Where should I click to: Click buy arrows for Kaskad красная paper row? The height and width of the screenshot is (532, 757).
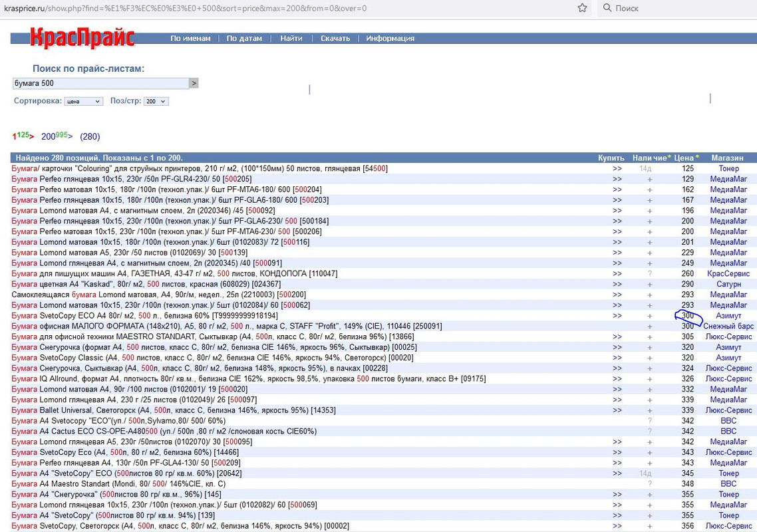click(617, 285)
